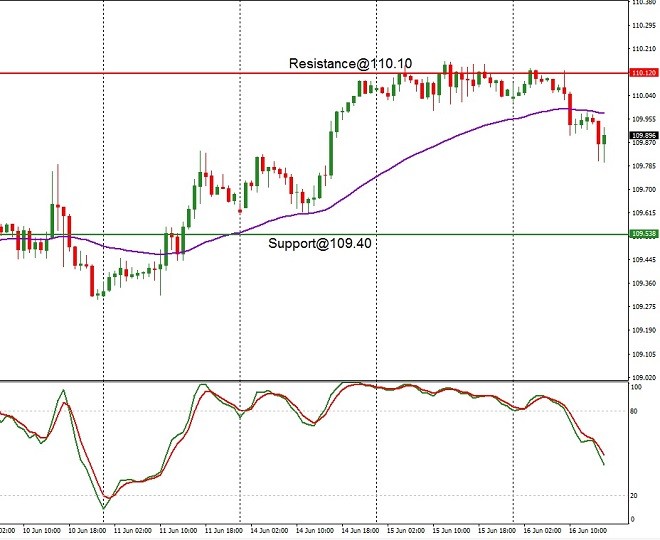660x540 pixels.
Task: Click the 14 Jun 18:00 time label
Action: [360, 530]
